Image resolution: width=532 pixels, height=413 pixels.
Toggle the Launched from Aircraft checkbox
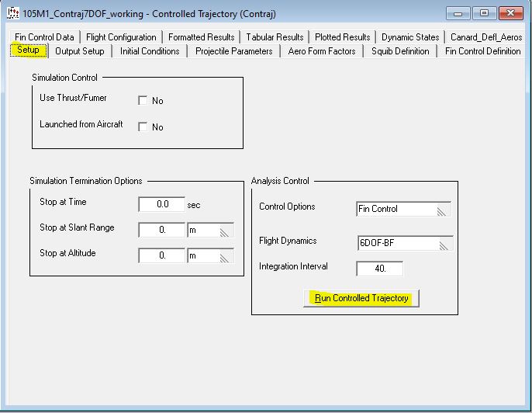(x=143, y=127)
